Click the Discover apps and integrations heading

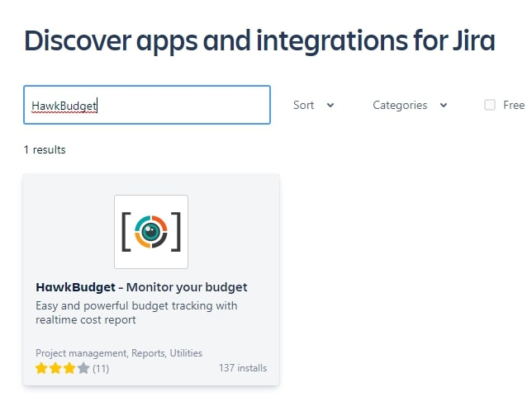click(259, 41)
